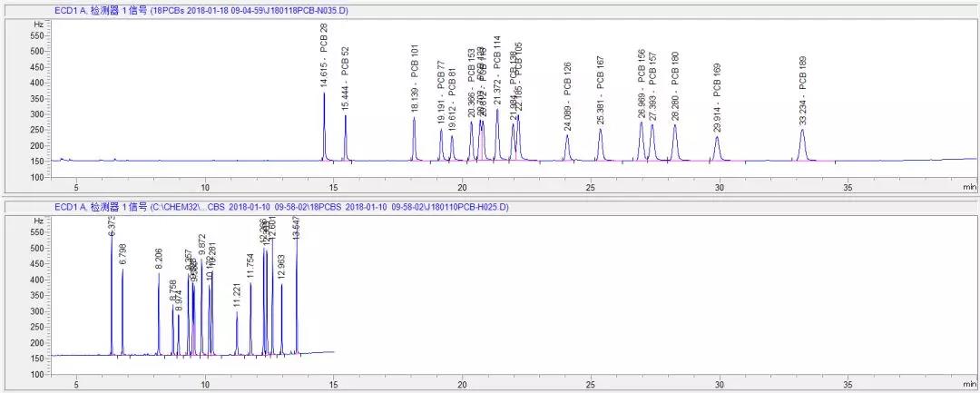Select the PCB 126 peak at 24.089

567,147
